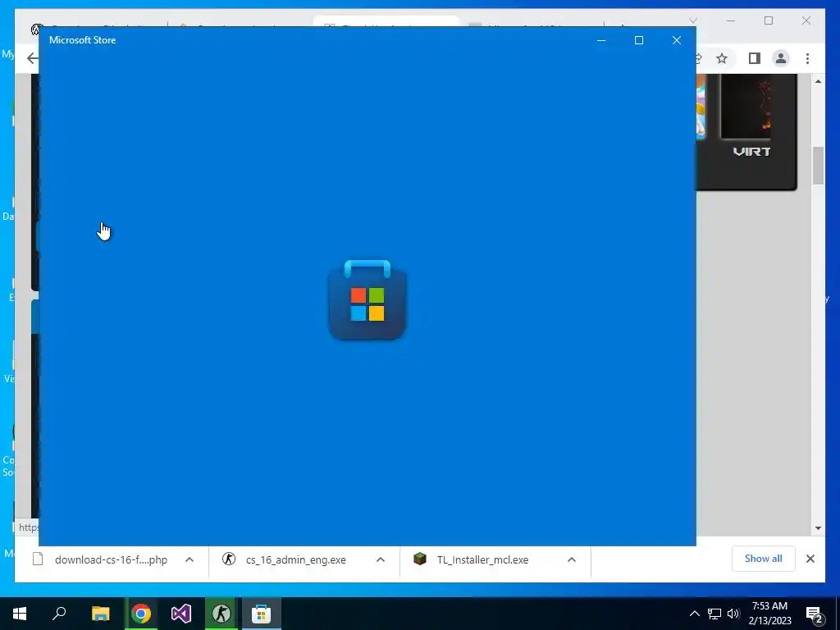Viewport: 840px width, 630px height.
Task: Maximize the Chrome window
Action: click(769, 21)
